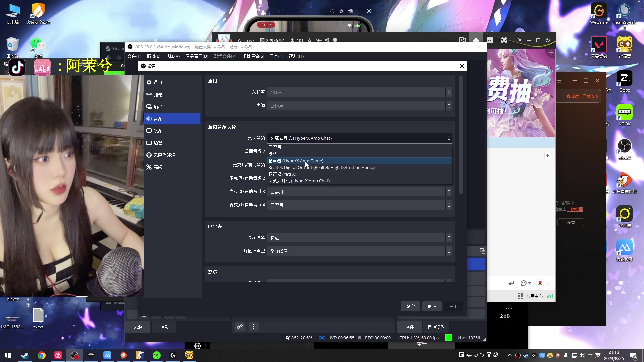Open the 火绒安全软件 desktop icon
Viewport: 644px width, 362px height.
(x=38, y=14)
